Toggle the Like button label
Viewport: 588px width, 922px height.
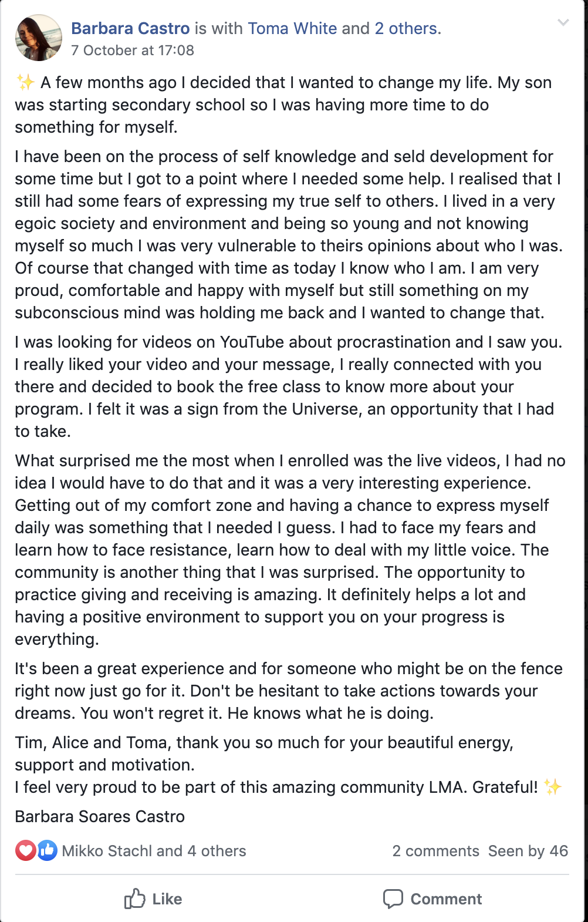coord(167,899)
